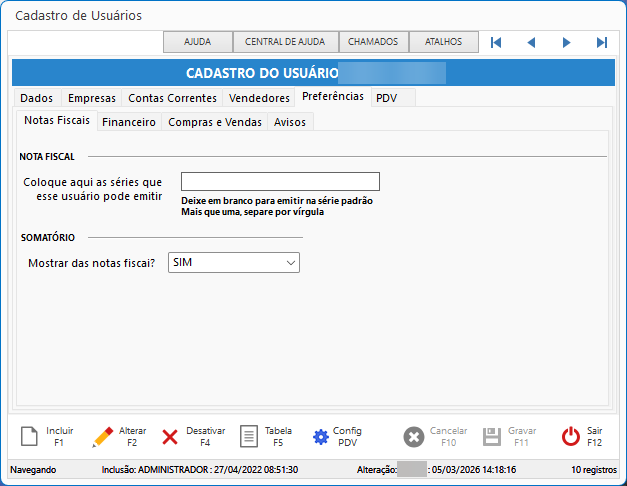
Task: Jump to the last record arrow
Action: pyautogui.click(x=602, y=42)
